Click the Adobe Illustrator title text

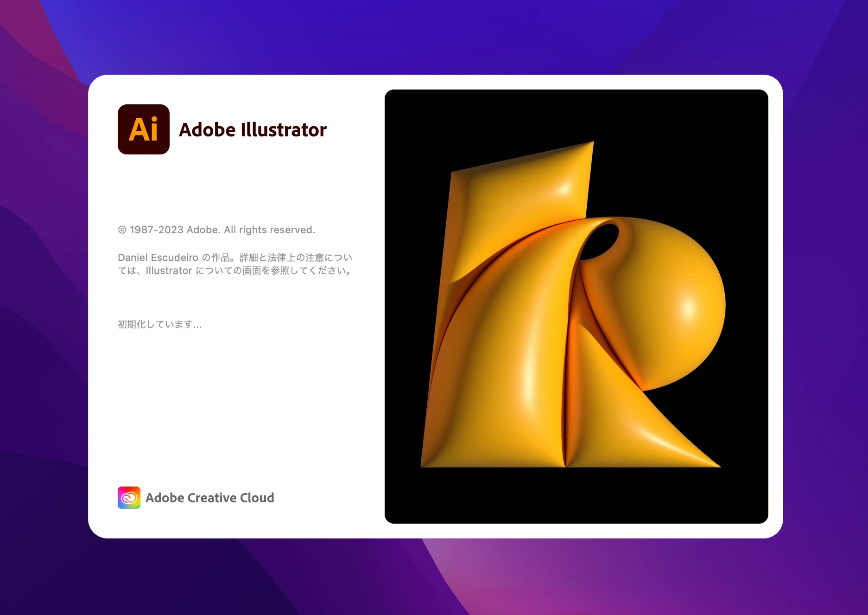tap(253, 130)
